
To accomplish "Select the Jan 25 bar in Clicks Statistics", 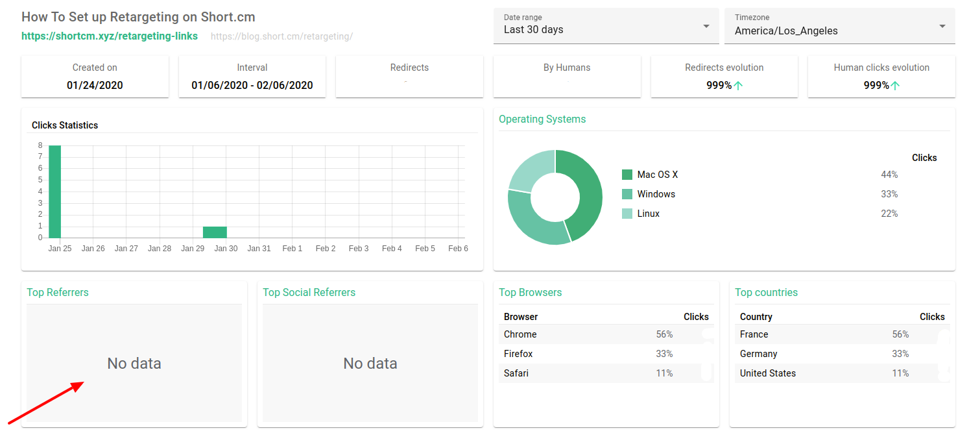I will pos(54,192).
